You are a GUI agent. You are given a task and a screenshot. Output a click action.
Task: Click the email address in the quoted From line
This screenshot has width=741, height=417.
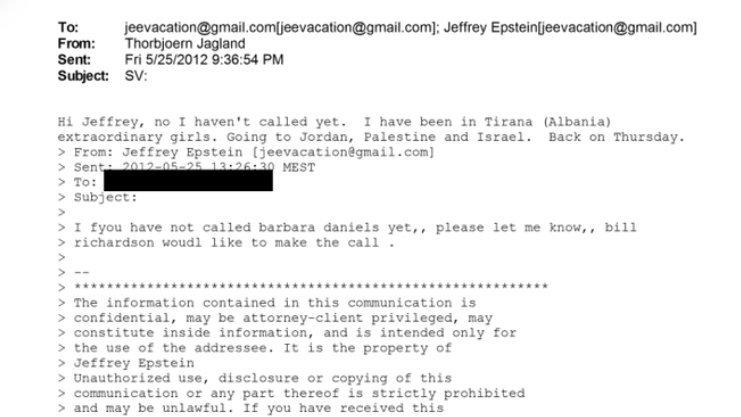(x=331, y=152)
